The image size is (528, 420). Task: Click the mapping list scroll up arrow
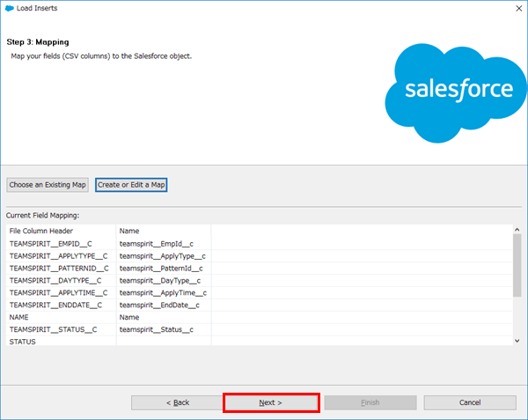517,230
